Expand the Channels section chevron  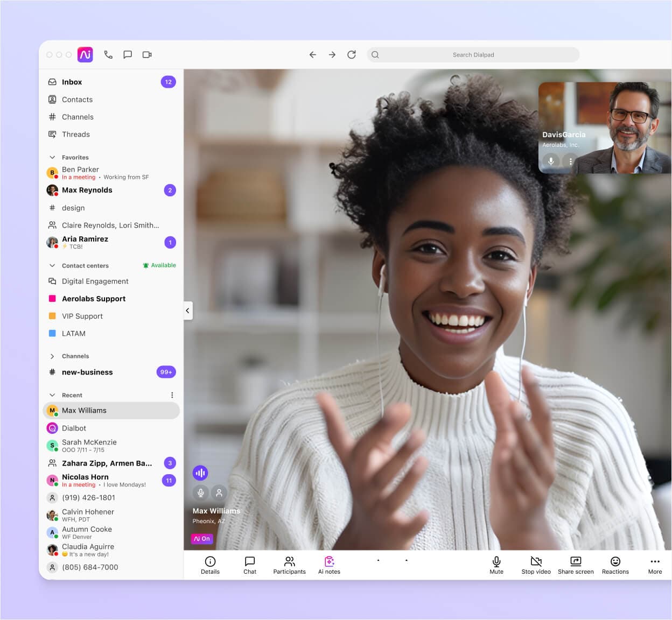pyautogui.click(x=52, y=356)
